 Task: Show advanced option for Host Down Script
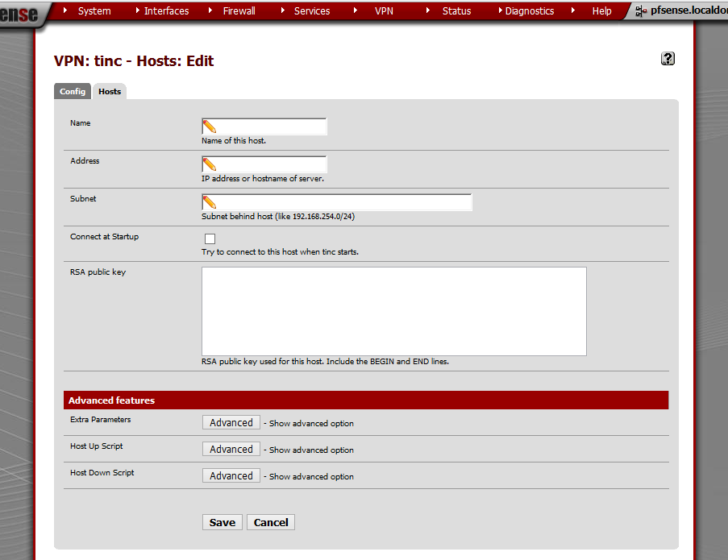(x=231, y=475)
